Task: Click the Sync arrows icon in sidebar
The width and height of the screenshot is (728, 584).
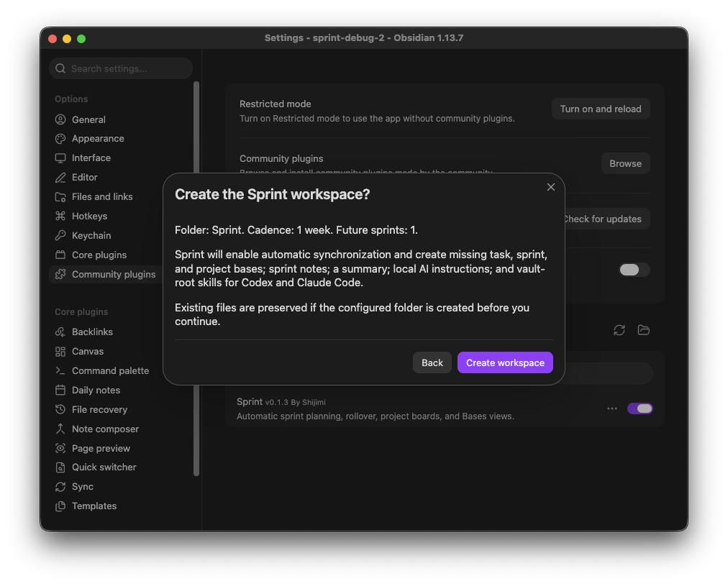Action: tap(60, 487)
